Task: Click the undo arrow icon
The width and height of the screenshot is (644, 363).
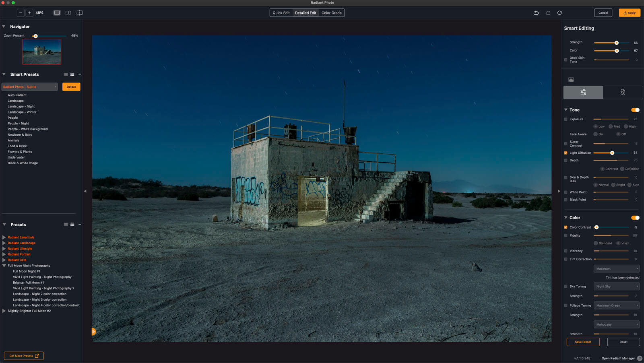Action: coord(536,13)
